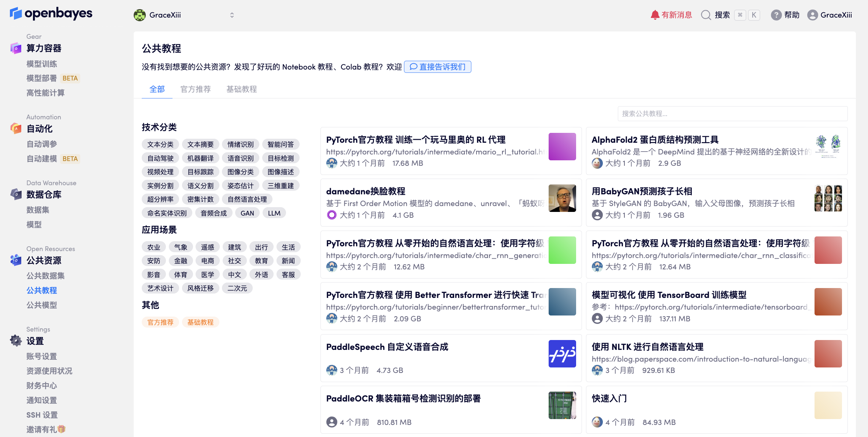Switch to the 全部 tab
The width and height of the screenshot is (868, 437).
pos(157,89)
